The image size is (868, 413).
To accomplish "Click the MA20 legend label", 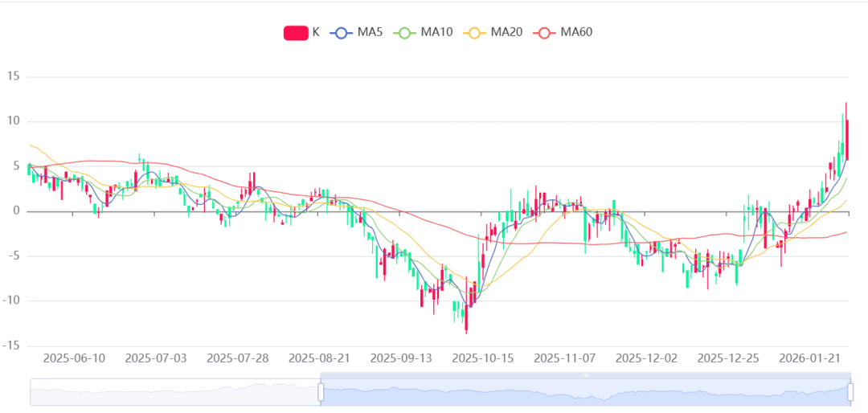I will [506, 32].
